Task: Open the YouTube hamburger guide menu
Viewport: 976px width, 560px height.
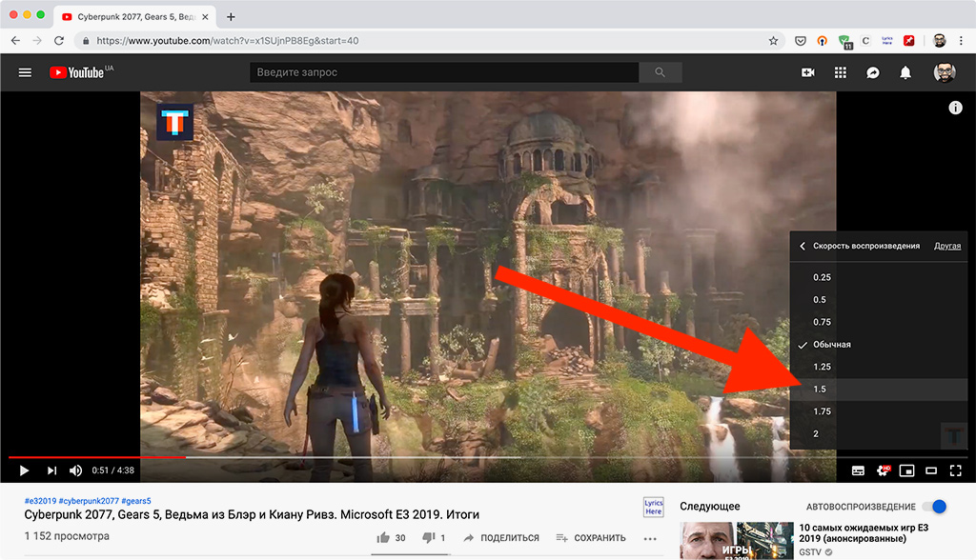Action: click(x=25, y=72)
